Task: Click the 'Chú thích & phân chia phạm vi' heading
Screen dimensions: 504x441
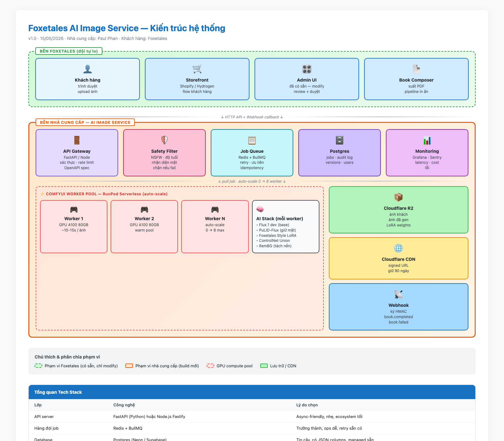Action: click(x=67, y=357)
